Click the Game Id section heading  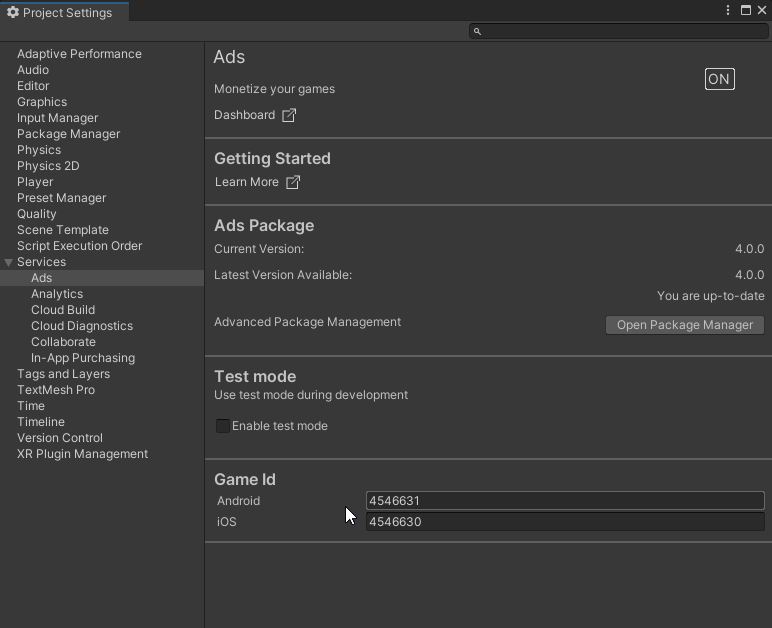(245, 479)
